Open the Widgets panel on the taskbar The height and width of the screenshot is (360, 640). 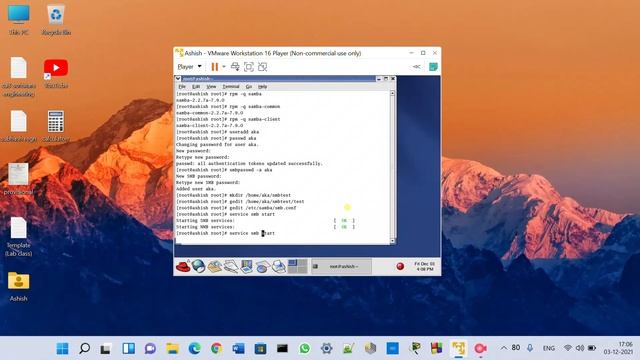[128, 349]
